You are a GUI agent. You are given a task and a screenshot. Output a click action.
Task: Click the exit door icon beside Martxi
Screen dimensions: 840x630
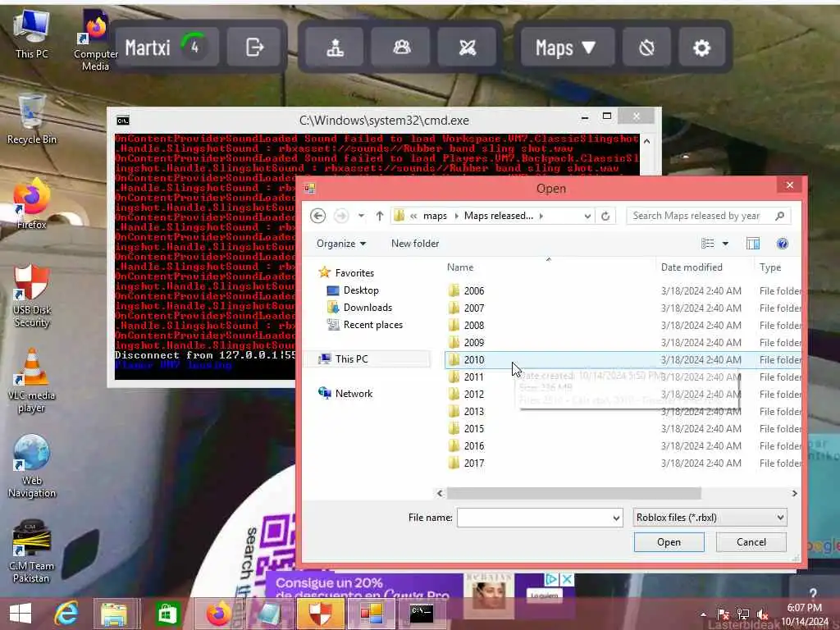[x=254, y=48]
